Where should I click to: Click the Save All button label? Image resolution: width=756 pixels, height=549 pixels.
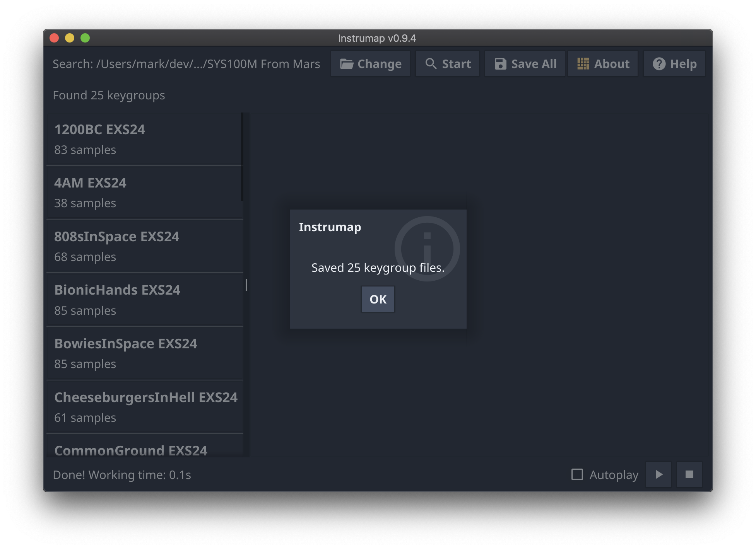pyautogui.click(x=534, y=64)
